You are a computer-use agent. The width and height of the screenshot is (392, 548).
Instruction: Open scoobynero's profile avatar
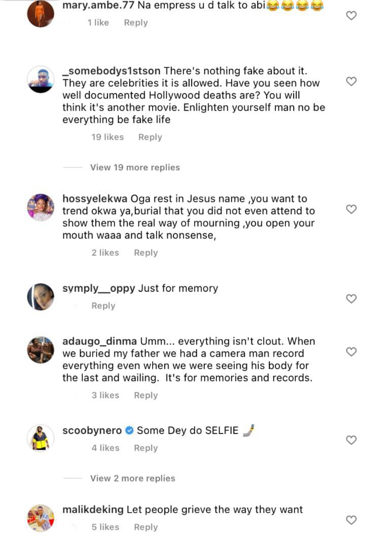point(41,437)
